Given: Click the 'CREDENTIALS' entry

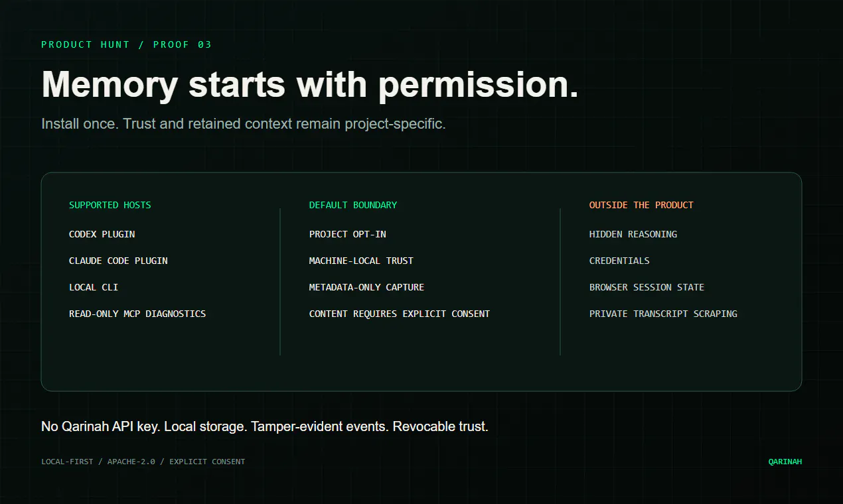Looking at the screenshot, I should coord(619,261).
